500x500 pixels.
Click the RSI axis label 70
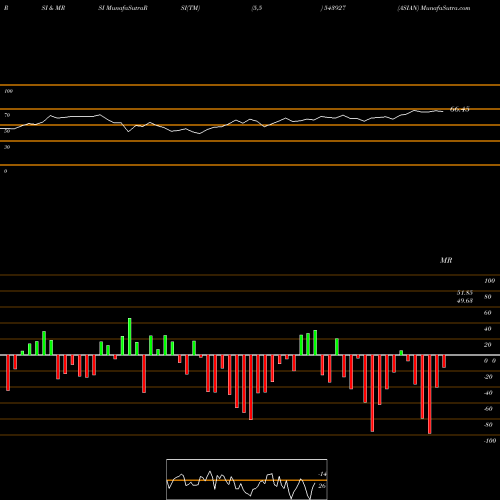click(7, 115)
